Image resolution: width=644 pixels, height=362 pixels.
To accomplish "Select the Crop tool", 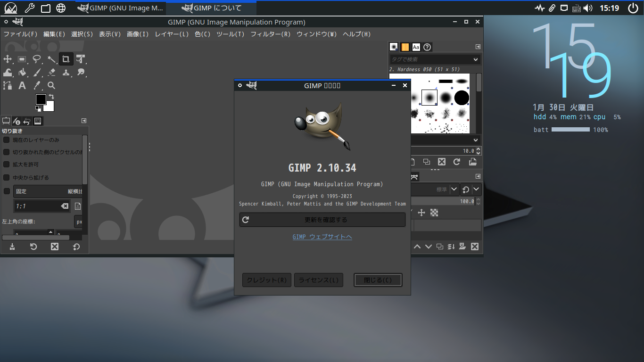I will [x=66, y=59].
